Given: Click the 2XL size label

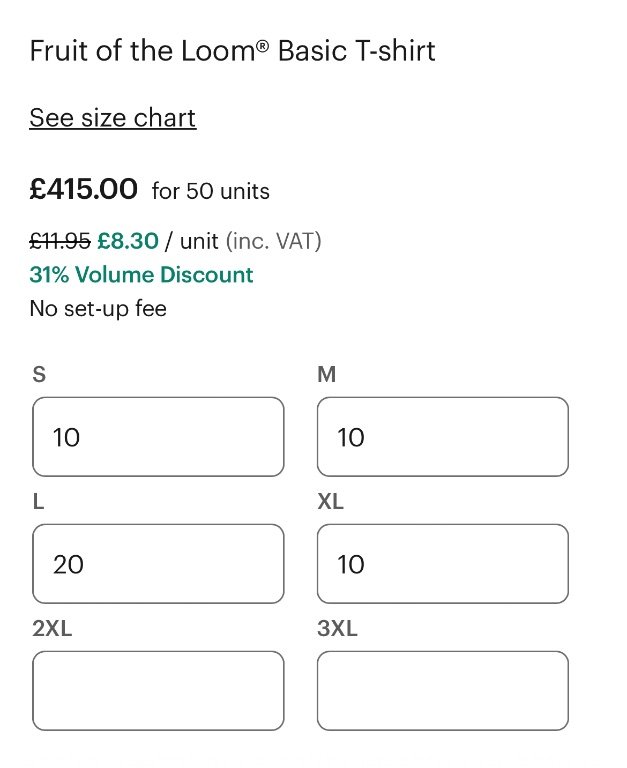Looking at the screenshot, I should tap(52, 629).
